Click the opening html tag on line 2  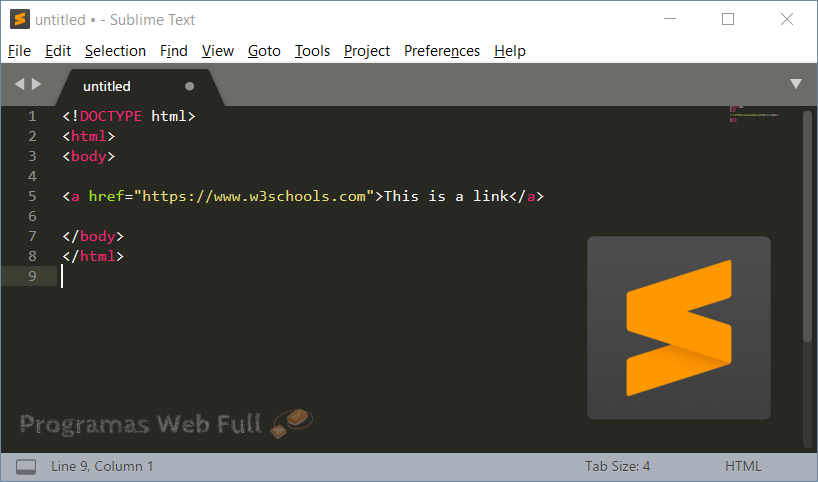pyautogui.click(x=89, y=136)
